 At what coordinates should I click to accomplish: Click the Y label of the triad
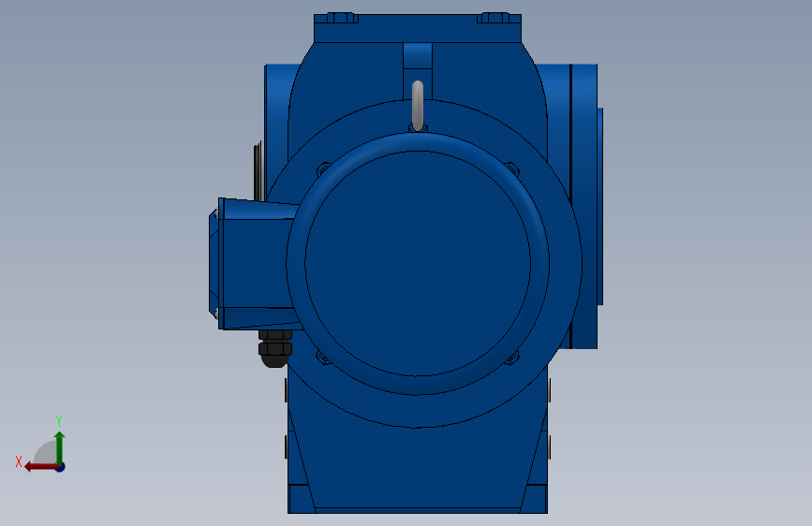pos(59,421)
